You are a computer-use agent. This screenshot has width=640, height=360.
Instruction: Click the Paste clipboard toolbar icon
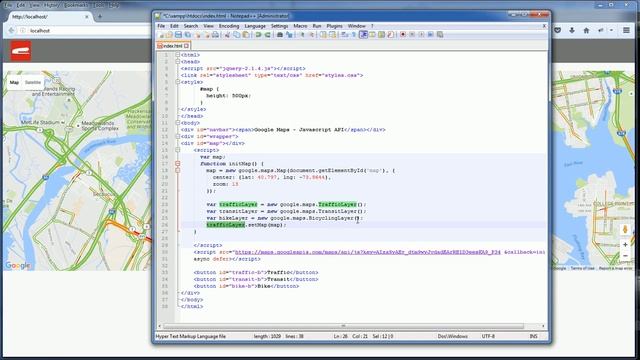[x=246, y=35]
